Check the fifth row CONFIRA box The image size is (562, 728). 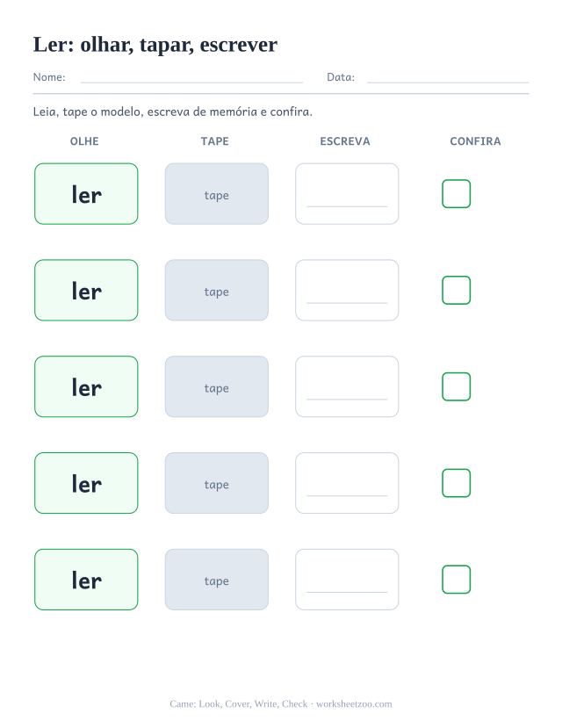coord(457,580)
